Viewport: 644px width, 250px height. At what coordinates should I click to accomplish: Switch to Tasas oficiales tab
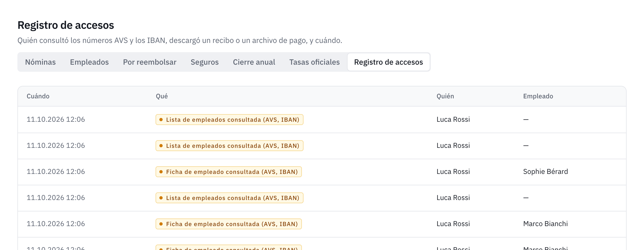[x=314, y=62]
